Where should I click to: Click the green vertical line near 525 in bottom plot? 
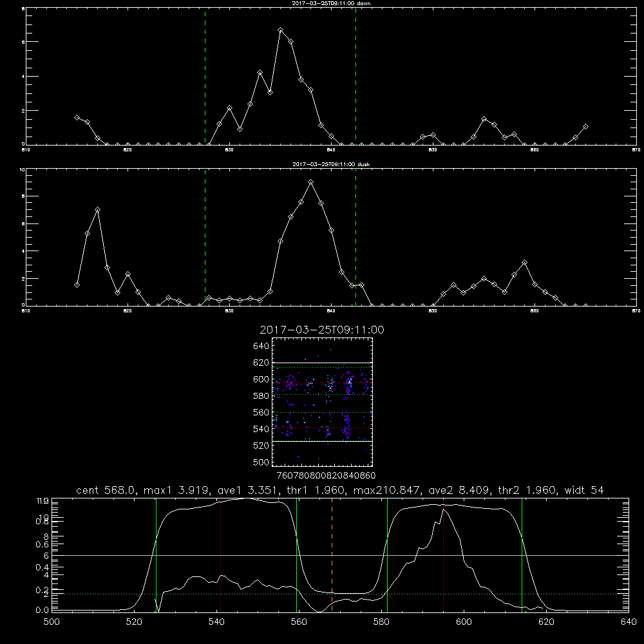pos(156,555)
